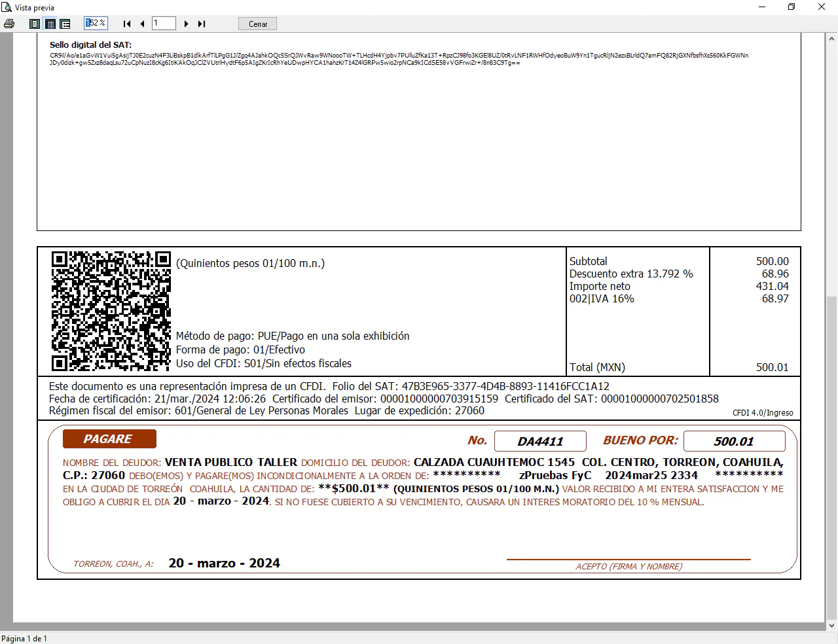
Task: Jump to the last page
Action: pos(202,24)
